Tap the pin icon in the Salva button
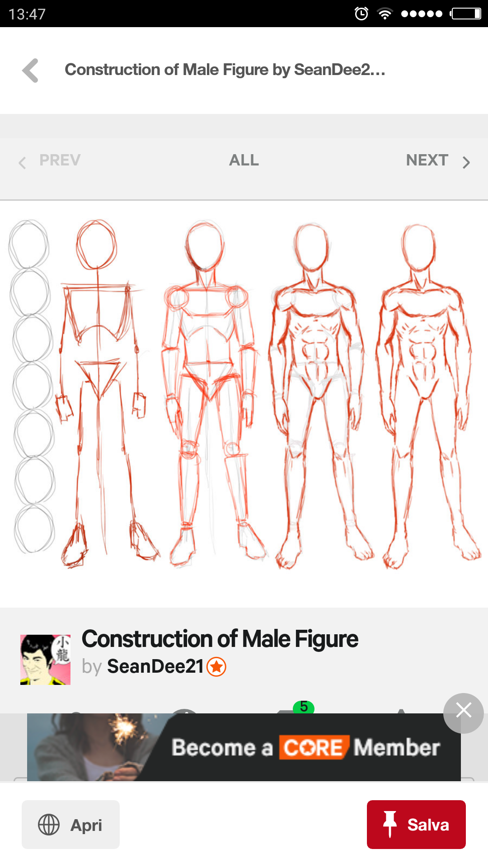The width and height of the screenshot is (488, 868). [x=389, y=824]
